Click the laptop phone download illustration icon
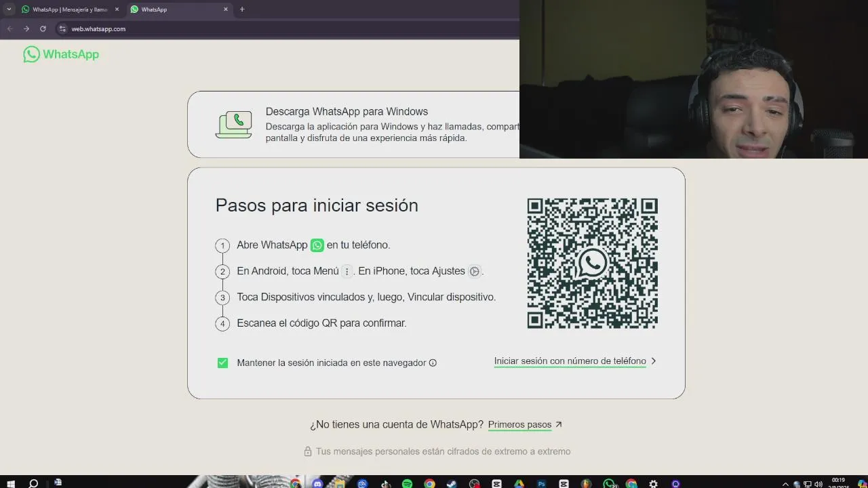 click(x=233, y=125)
